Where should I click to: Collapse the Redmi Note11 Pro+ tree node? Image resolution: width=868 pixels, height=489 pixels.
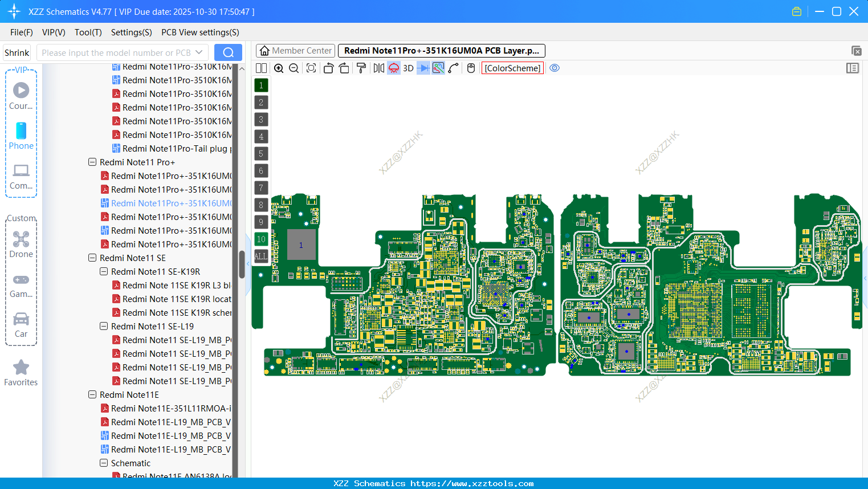(92, 162)
